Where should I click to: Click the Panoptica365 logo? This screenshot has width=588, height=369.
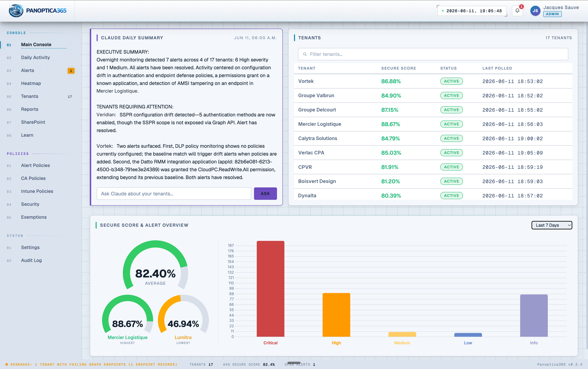click(38, 11)
